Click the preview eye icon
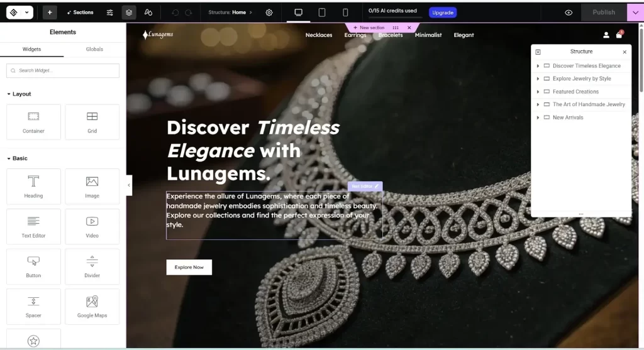 click(x=569, y=13)
